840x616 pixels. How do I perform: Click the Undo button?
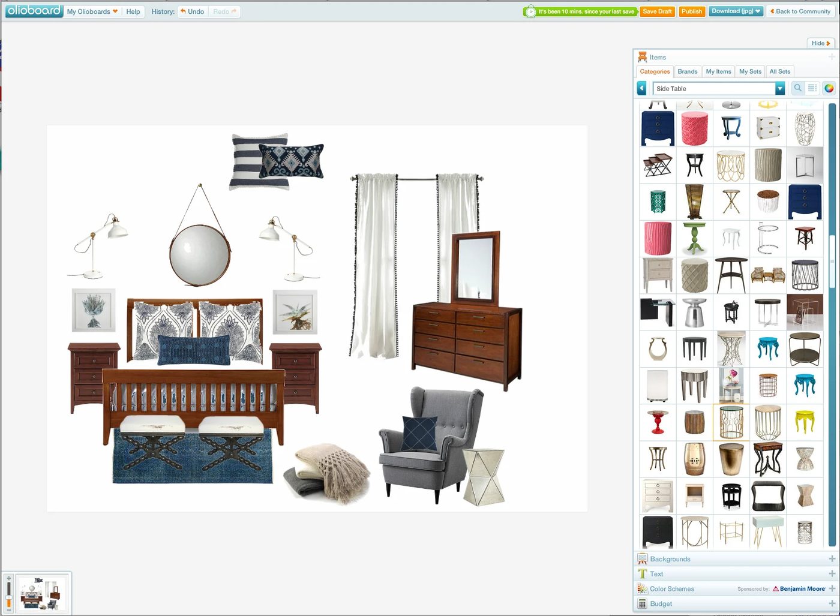point(193,11)
